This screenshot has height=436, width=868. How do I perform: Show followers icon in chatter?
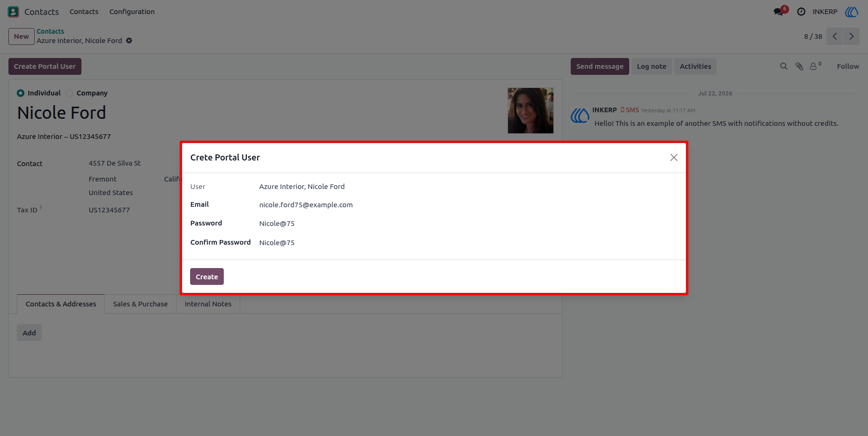coord(815,66)
